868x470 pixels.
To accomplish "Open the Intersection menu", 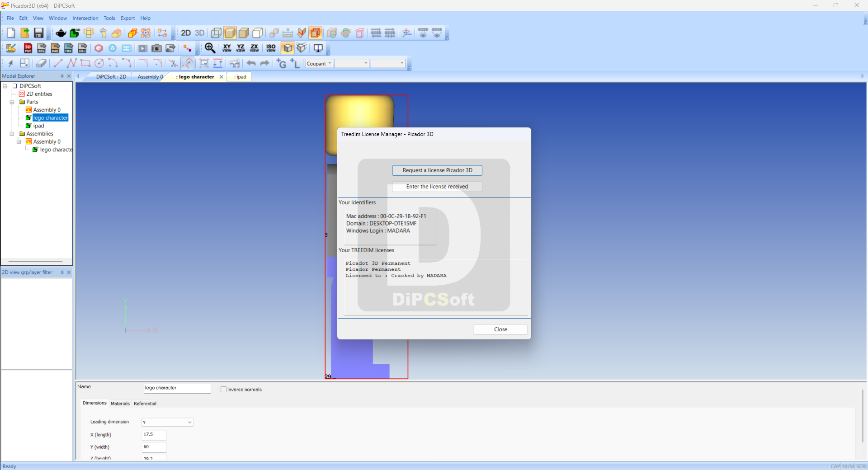I will point(85,18).
